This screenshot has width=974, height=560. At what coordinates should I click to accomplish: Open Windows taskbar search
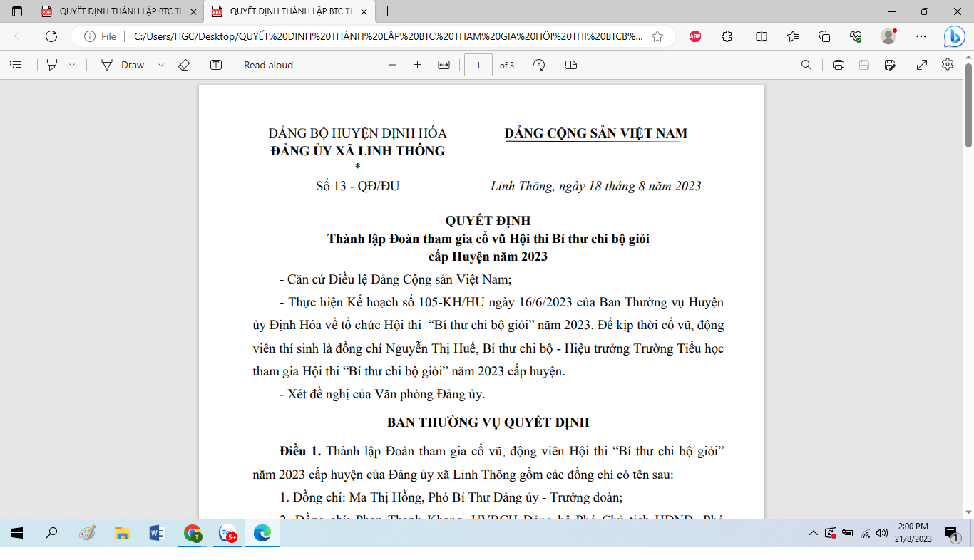[51, 533]
